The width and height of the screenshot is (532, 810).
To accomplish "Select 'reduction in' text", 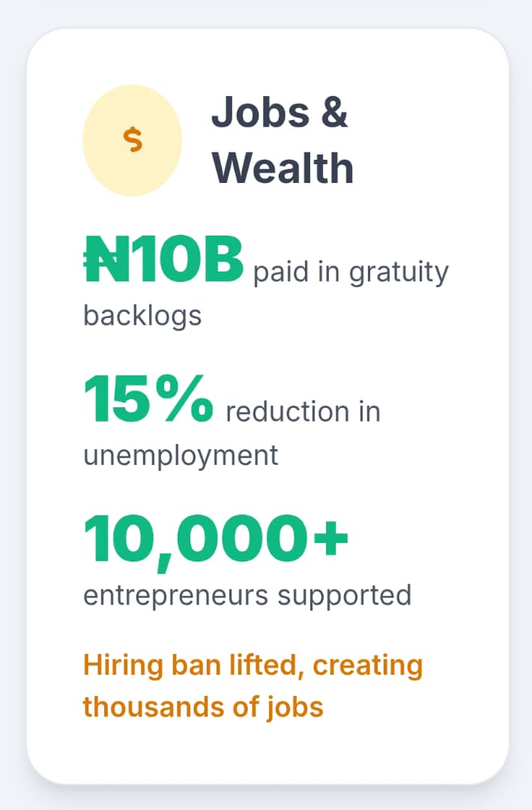I will click(303, 412).
